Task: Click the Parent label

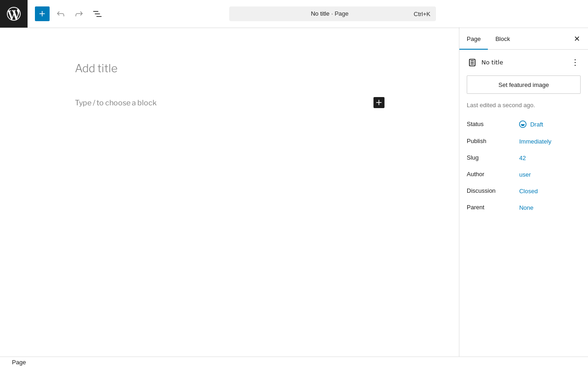Action: coord(475,207)
